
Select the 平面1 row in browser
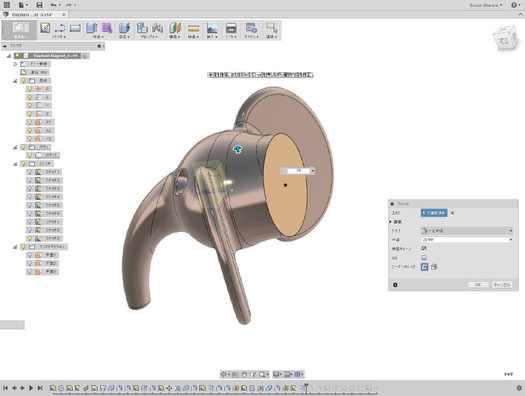(42, 255)
